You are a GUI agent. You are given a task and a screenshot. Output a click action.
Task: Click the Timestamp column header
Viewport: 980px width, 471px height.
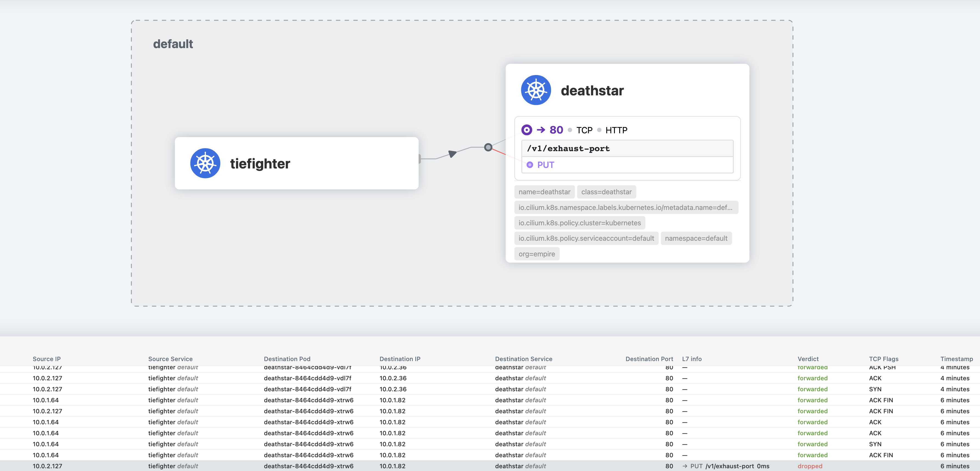click(956, 359)
